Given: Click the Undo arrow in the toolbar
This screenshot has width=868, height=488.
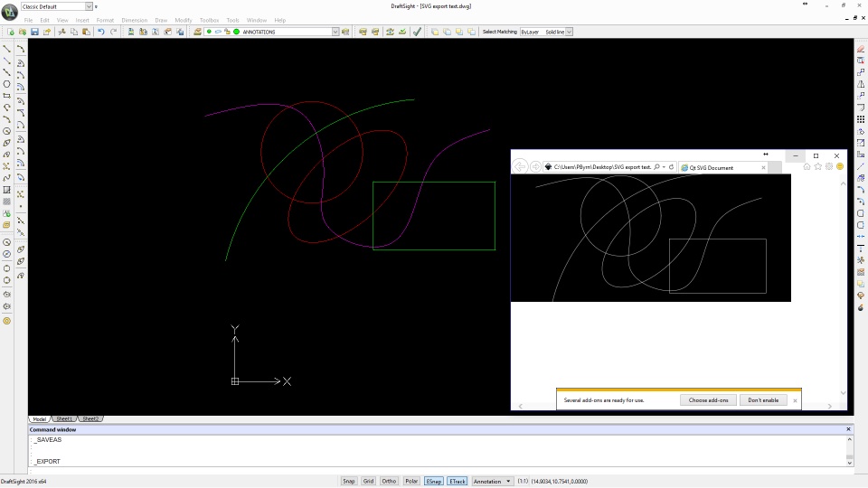Looking at the screenshot, I should 100,32.
